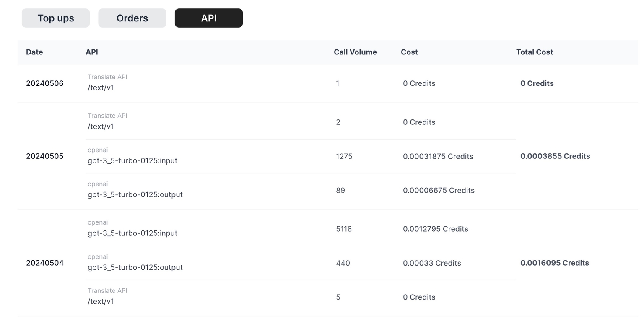Click the Date column header
This screenshot has width=644, height=318.
(x=34, y=52)
